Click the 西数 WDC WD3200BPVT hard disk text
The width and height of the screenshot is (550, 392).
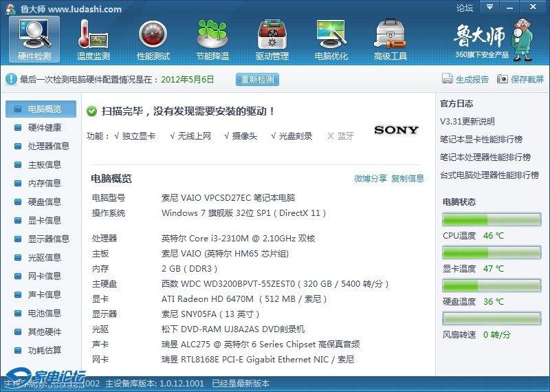pos(275,284)
